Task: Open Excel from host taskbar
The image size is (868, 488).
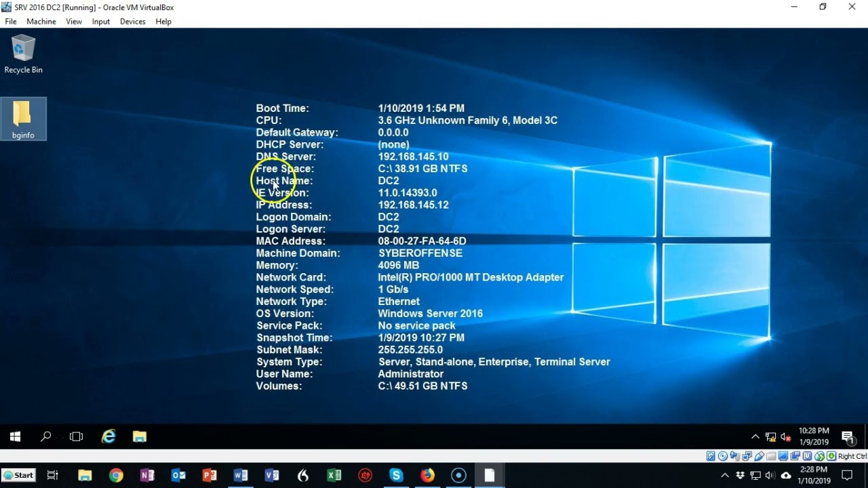Action: pos(334,476)
